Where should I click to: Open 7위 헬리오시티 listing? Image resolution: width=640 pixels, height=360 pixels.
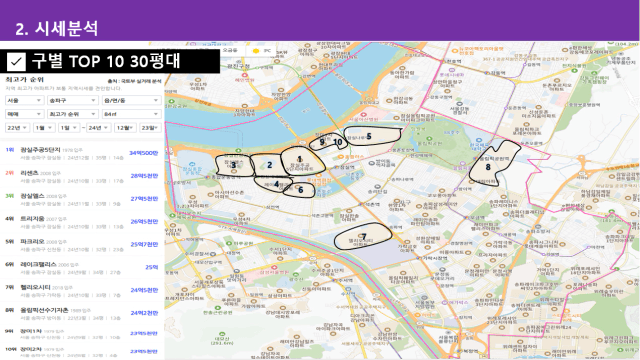pos(82,290)
